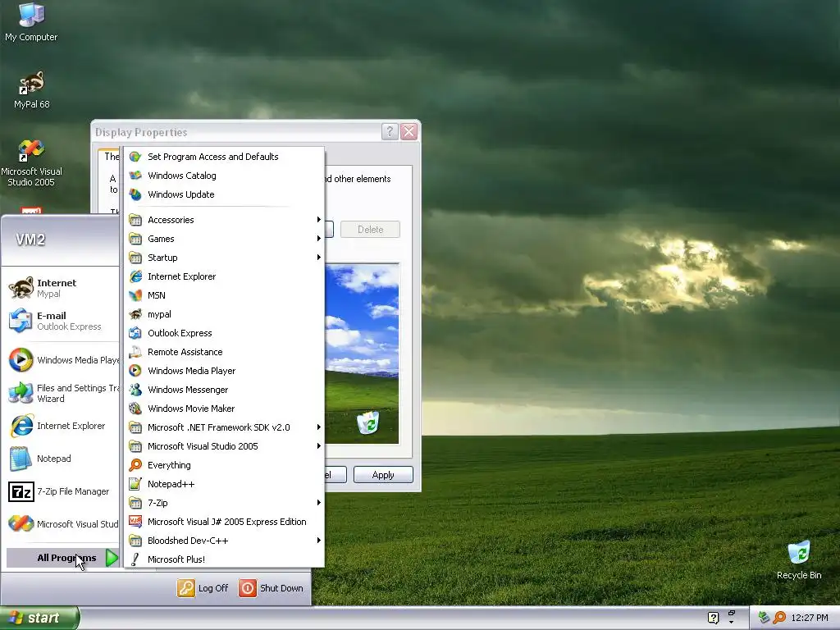This screenshot has width=840, height=630.
Task: Launch Windows Movie Maker
Action: [x=224, y=409]
